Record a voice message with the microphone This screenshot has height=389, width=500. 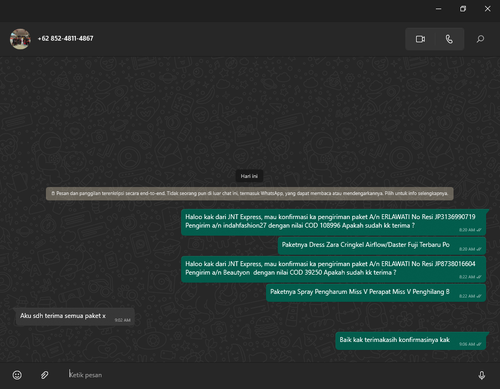pos(482,375)
